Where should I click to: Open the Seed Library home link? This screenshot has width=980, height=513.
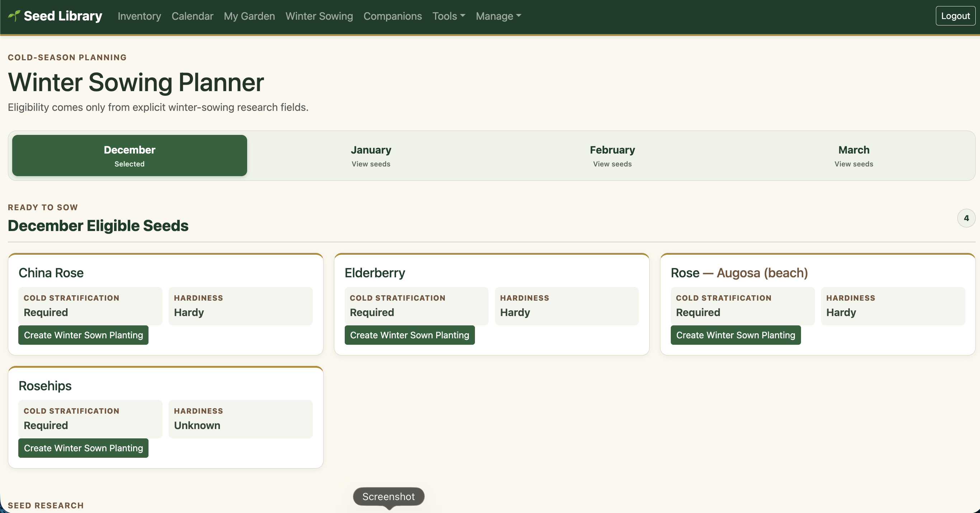tap(55, 16)
